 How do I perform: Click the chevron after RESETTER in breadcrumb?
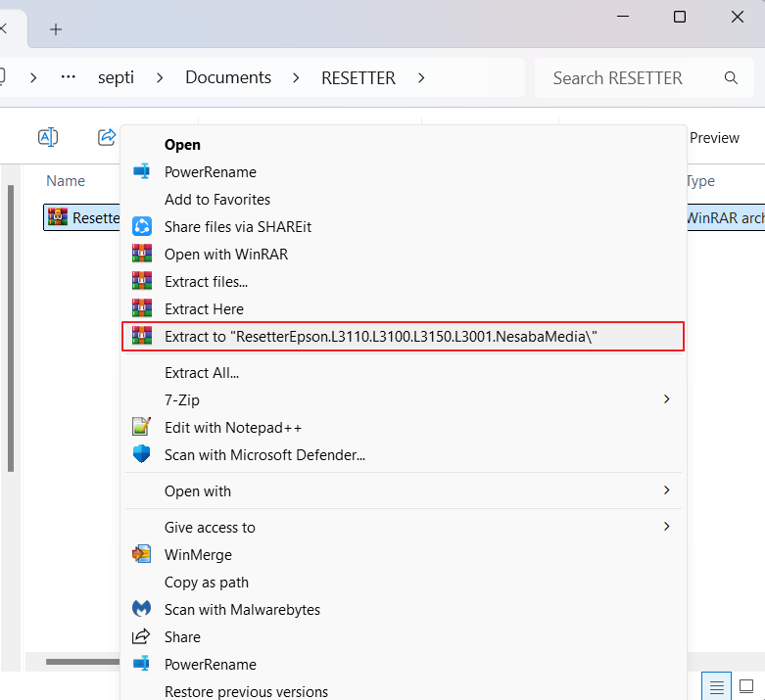click(421, 78)
